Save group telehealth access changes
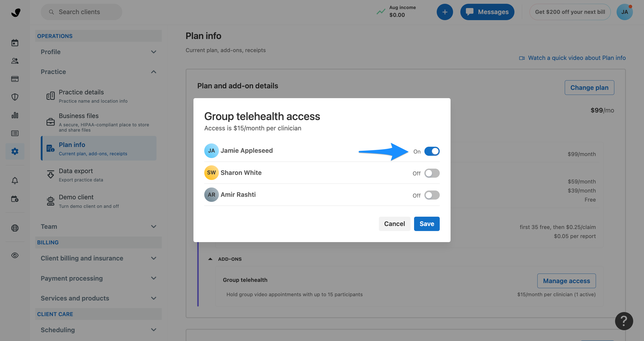The height and width of the screenshot is (341, 644). 427,224
